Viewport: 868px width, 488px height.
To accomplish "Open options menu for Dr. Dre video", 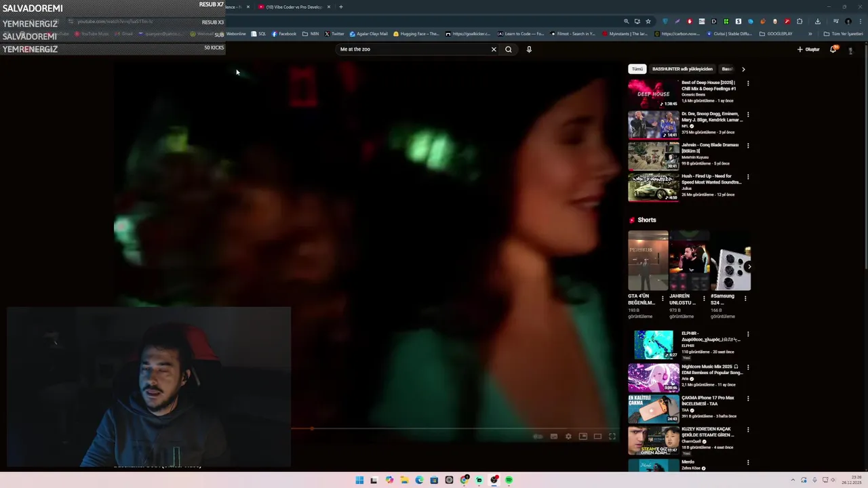I will 748,115.
